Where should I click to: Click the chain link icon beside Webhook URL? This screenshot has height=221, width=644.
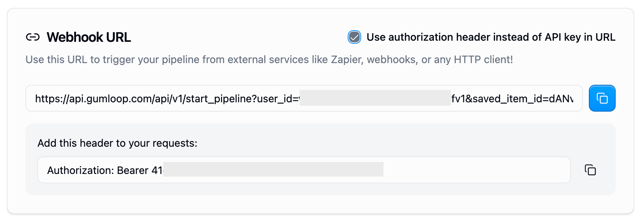pos(33,37)
